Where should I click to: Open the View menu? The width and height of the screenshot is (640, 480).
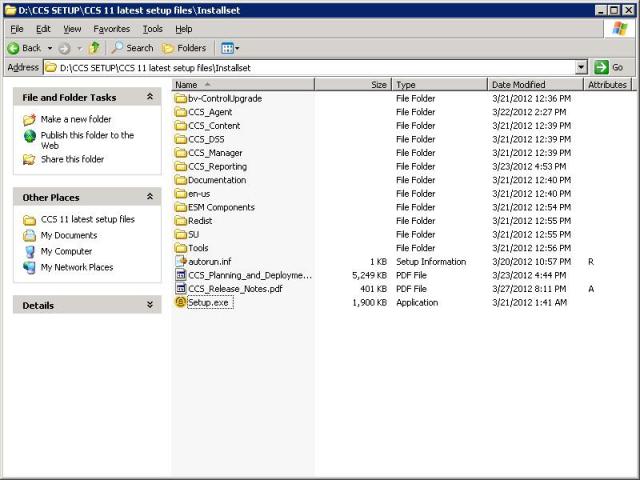pos(72,29)
